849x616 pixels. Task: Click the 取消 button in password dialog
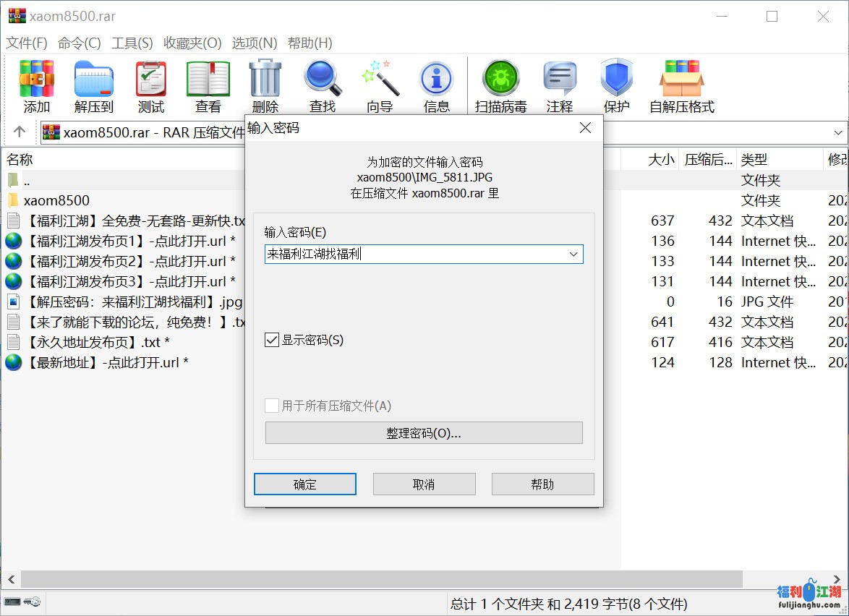424,484
